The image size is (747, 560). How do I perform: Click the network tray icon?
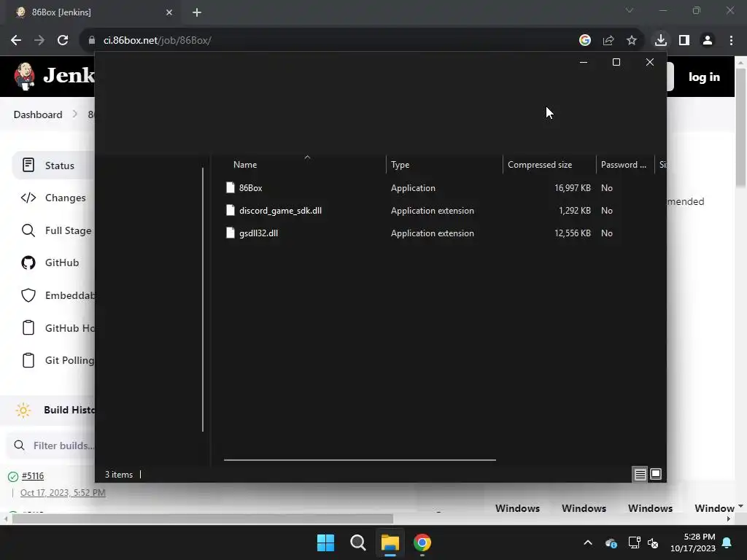(634, 542)
